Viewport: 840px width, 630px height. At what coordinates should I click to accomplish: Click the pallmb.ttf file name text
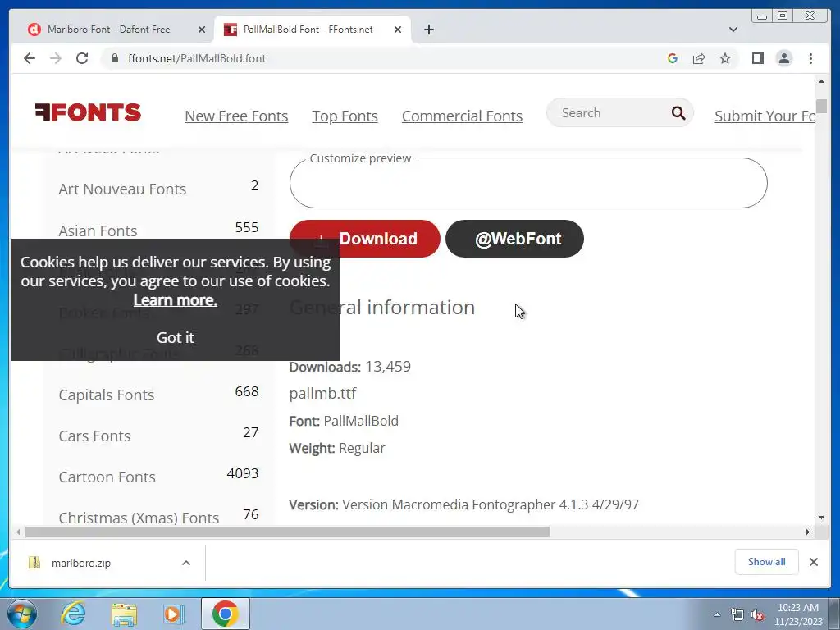(x=322, y=393)
